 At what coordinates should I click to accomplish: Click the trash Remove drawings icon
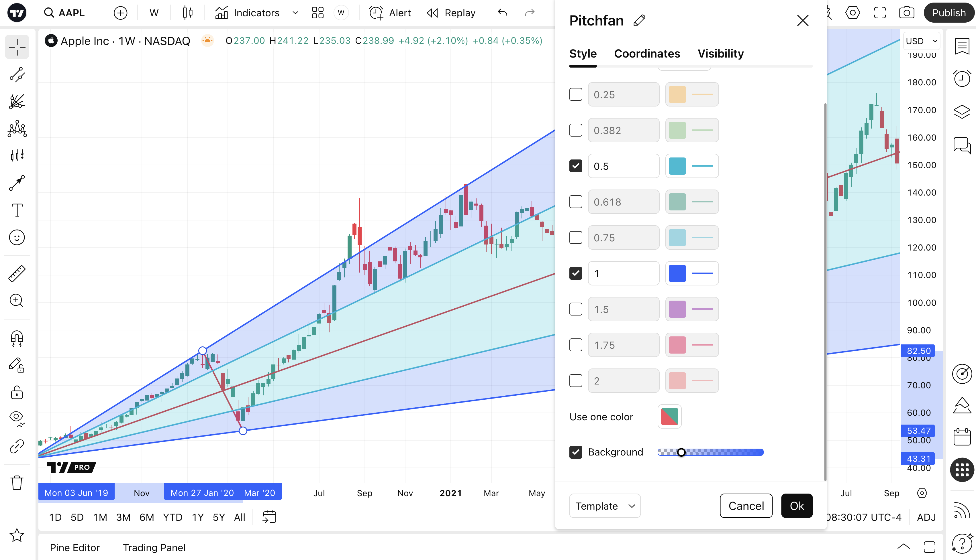pos(17,483)
